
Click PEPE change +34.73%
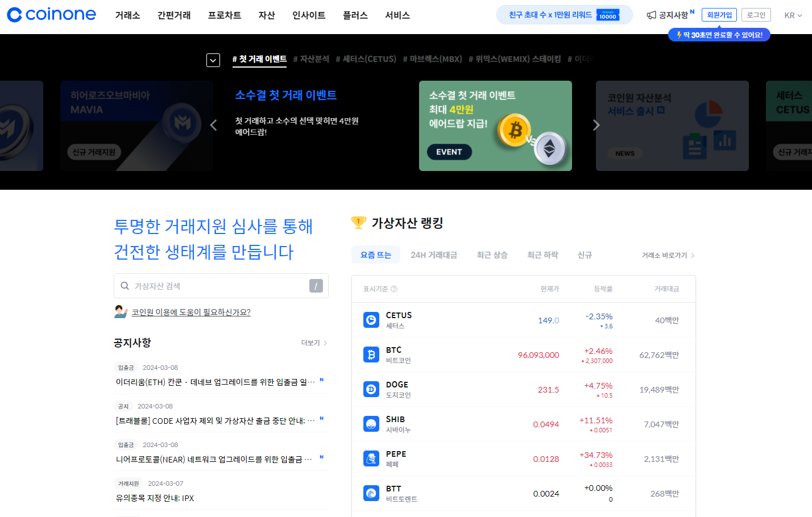click(x=596, y=455)
